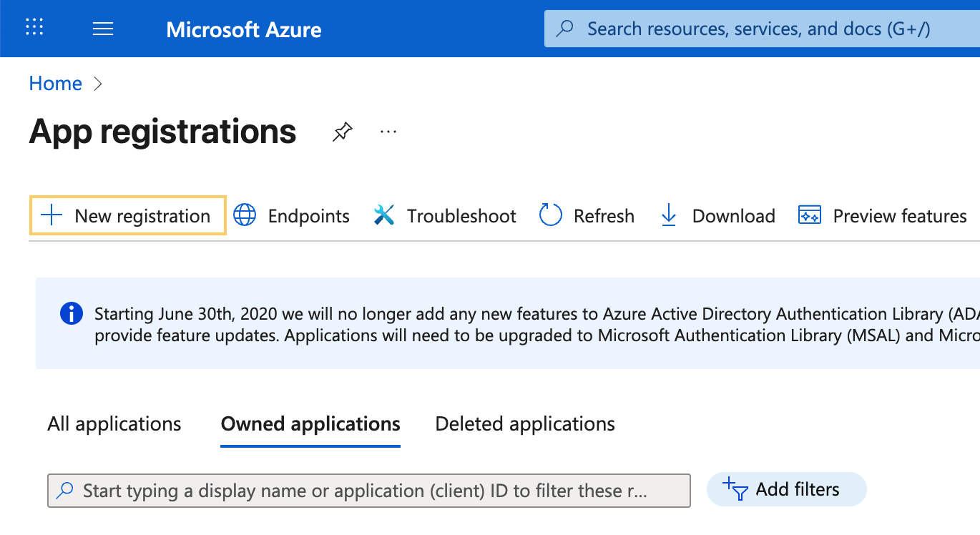Open Endpoints from the toolbar
Screen dimensions: 980x535
291,215
